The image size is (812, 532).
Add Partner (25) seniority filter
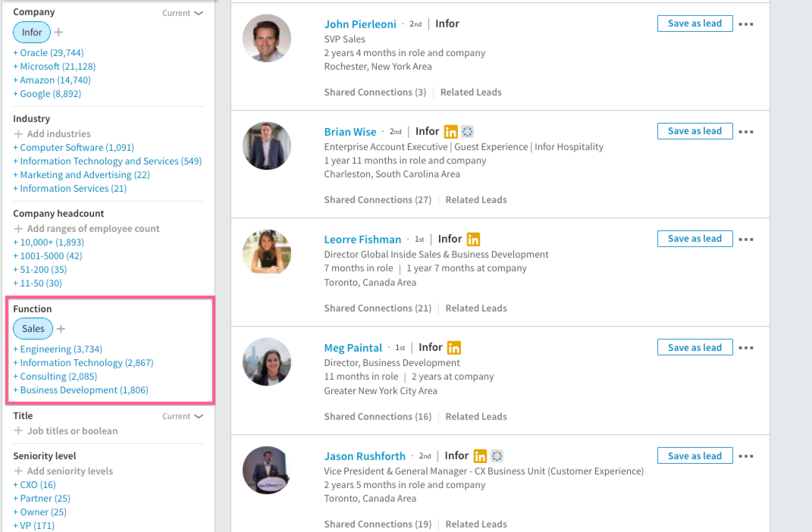coord(42,499)
